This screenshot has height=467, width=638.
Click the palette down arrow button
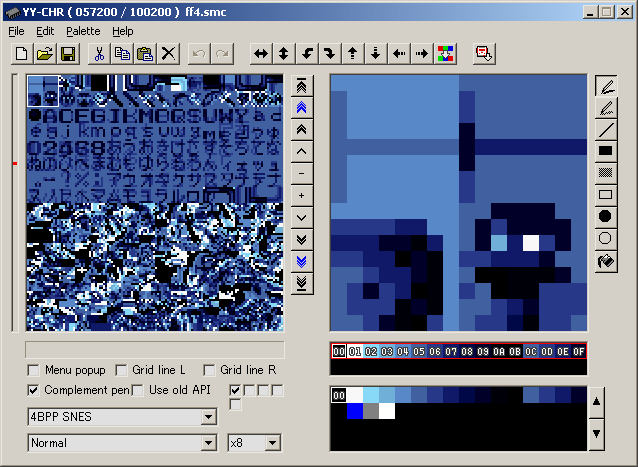pos(596,434)
